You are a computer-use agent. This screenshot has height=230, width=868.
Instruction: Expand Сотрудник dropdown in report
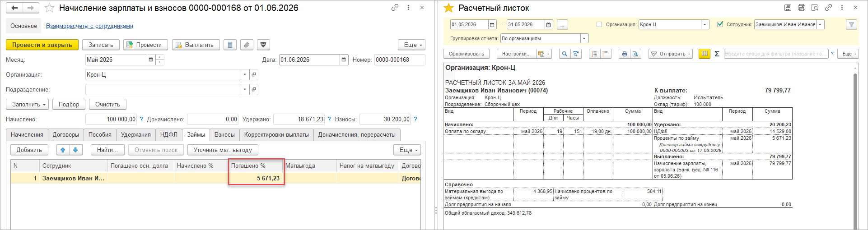[820, 25]
